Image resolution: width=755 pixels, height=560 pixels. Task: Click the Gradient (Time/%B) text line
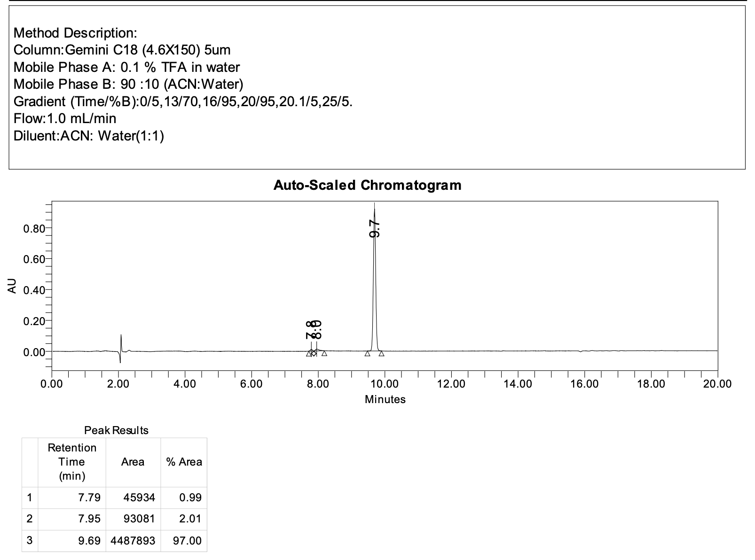[x=183, y=101]
